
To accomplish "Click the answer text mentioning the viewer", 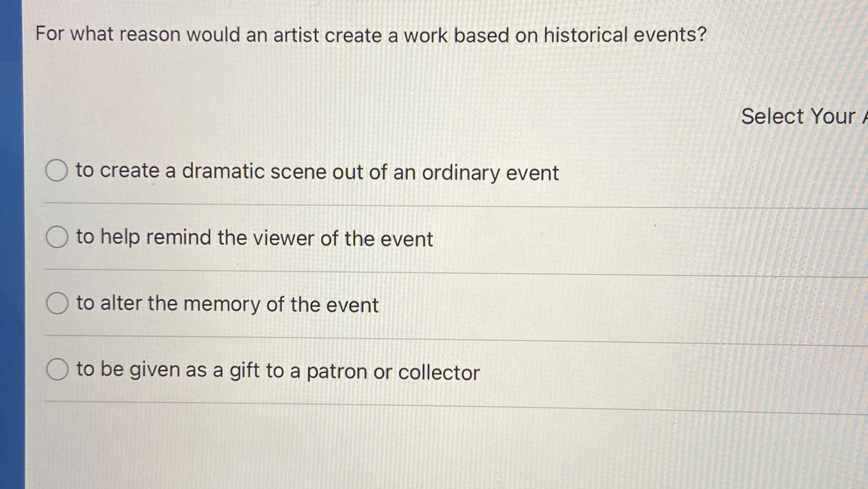I will (254, 238).
